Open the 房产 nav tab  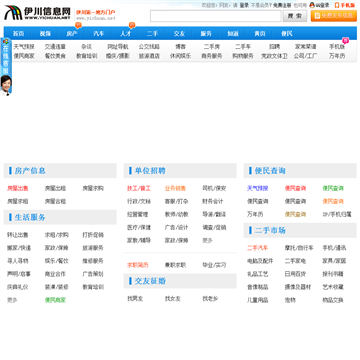click(x=72, y=34)
